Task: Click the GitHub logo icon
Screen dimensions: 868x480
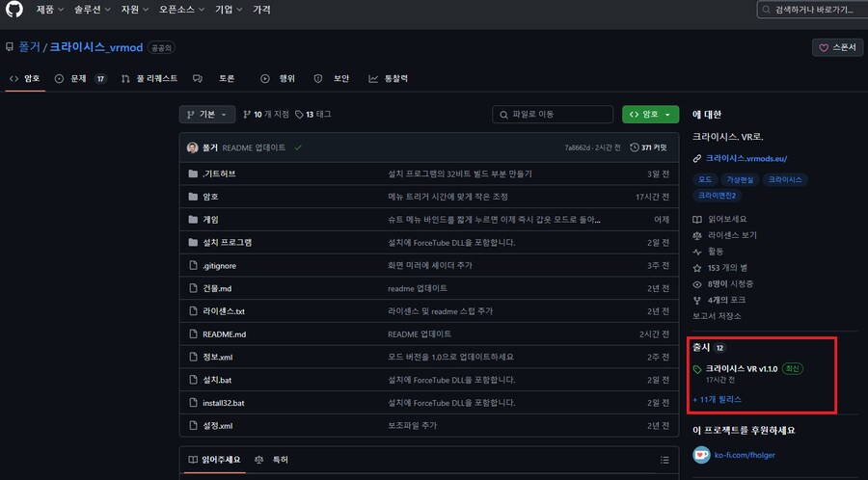Action: click(14, 10)
